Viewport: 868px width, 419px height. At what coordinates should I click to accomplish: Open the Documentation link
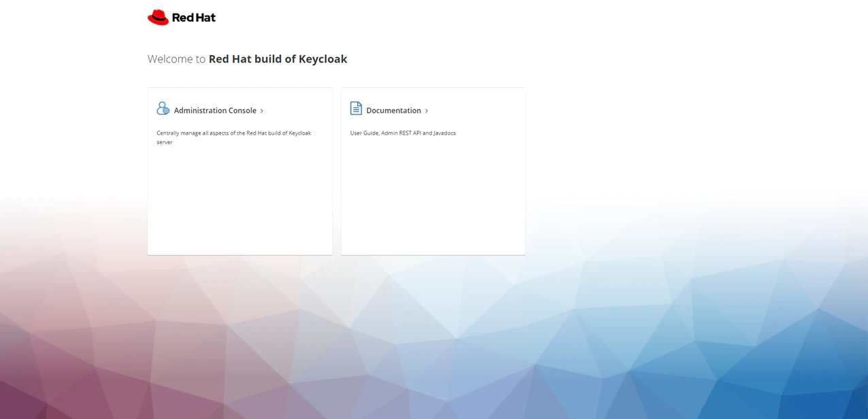(x=394, y=110)
